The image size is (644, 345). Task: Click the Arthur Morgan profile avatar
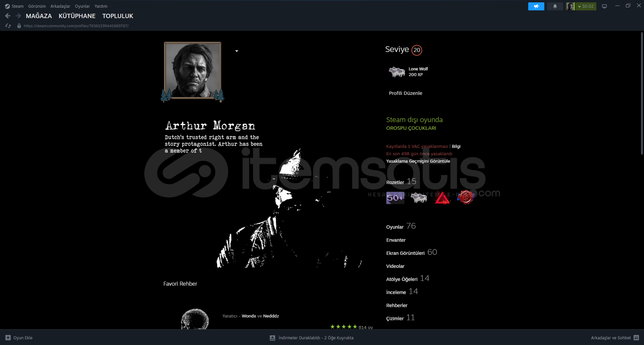click(x=193, y=70)
